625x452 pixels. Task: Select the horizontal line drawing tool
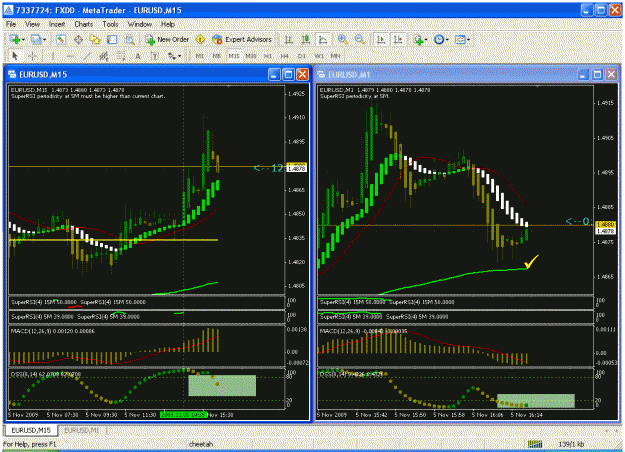(70, 56)
